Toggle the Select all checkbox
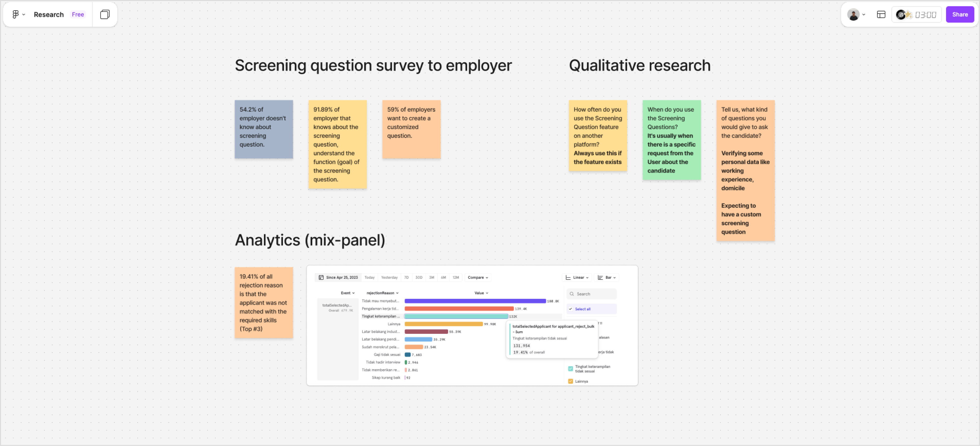Viewport: 980px width, 446px height. (x=570, y=309)
